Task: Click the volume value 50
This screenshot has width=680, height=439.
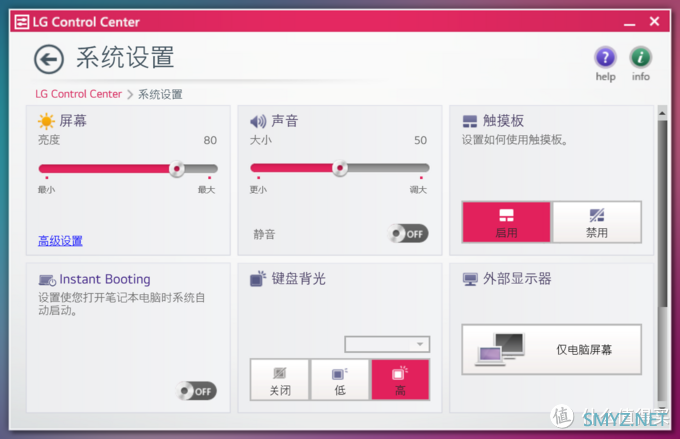Action: coord(420,140)
